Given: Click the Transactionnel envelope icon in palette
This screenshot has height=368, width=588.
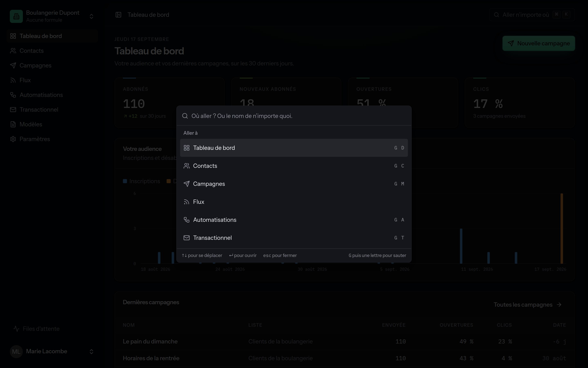Looking at the screenshot, I should pos(187,238).
